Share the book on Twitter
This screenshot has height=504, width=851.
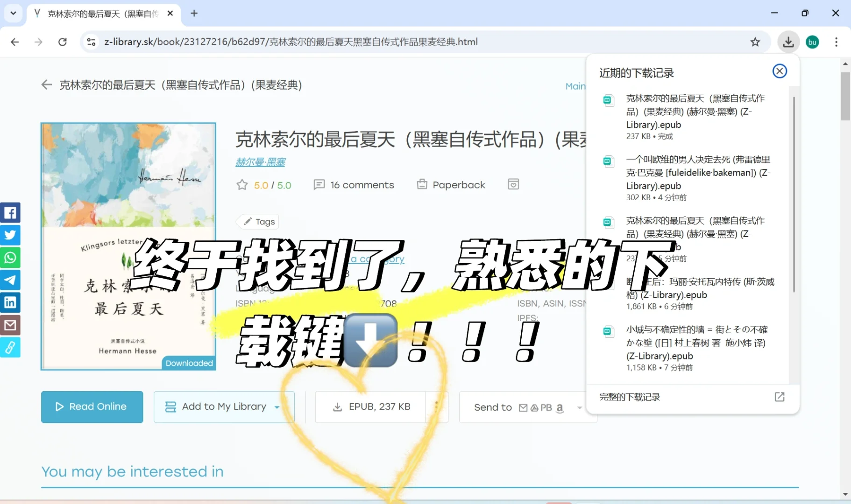tap(10, 235)
